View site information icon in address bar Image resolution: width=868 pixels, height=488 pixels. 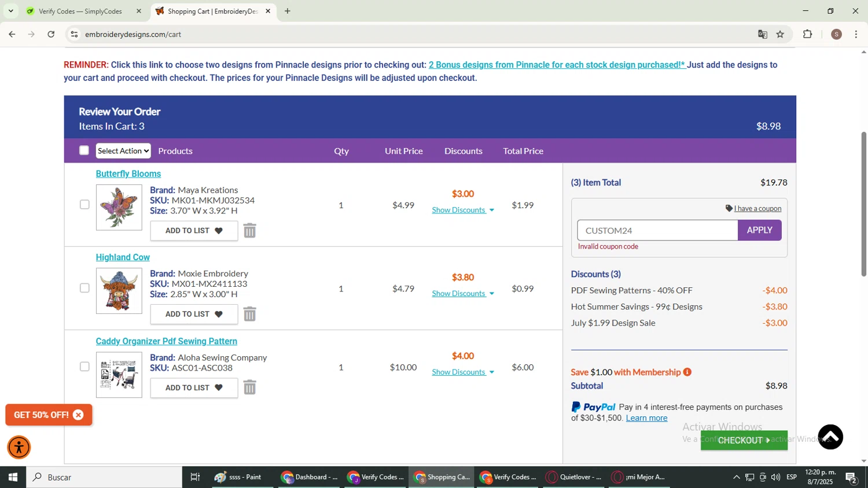click(74, 34)
